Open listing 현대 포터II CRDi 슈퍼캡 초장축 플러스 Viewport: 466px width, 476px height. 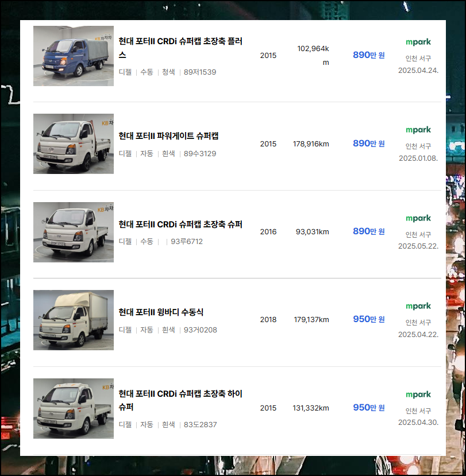[x=180, y=48]
